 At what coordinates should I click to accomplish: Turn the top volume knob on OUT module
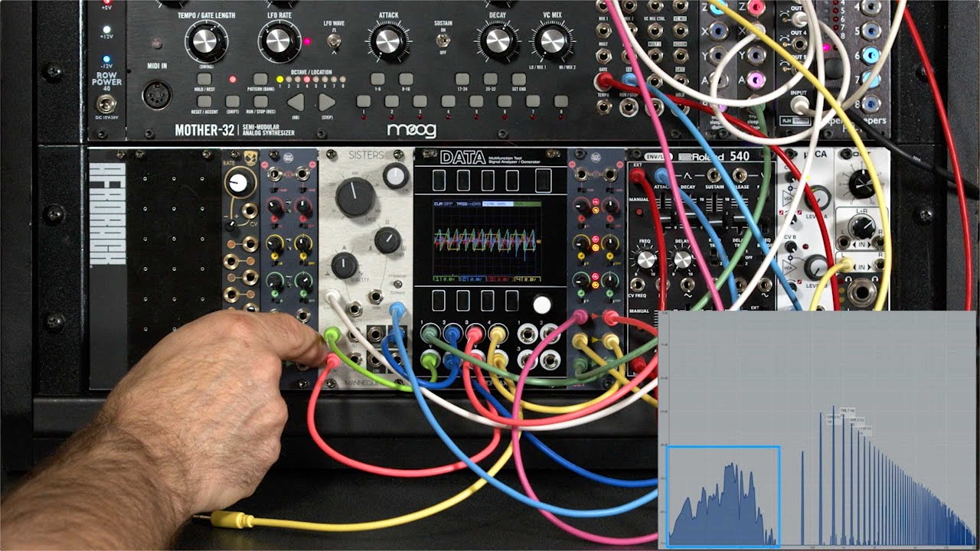click(862, 183)
